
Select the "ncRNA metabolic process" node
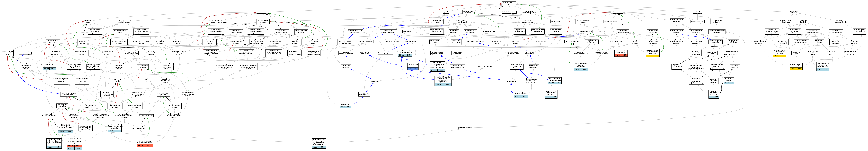[148, 81]
